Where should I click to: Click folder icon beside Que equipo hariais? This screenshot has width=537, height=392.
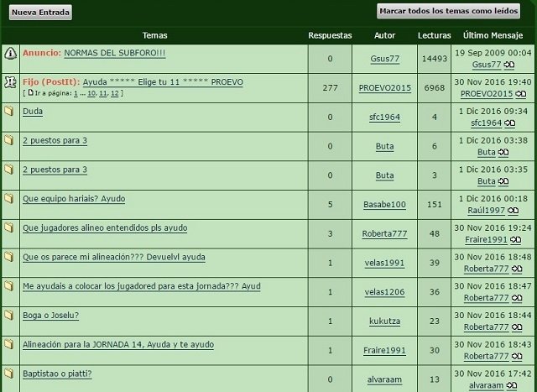click(9, 198)
